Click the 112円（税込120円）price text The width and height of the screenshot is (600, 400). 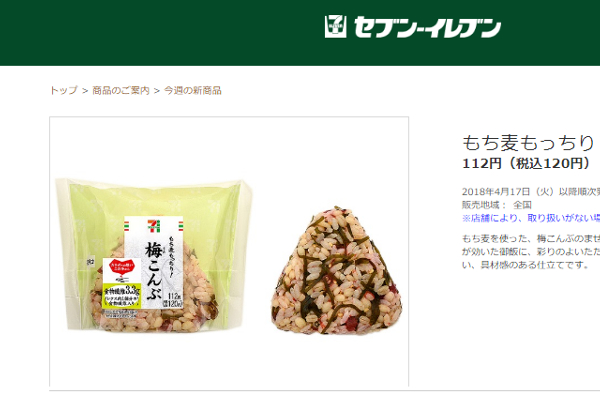527,163
